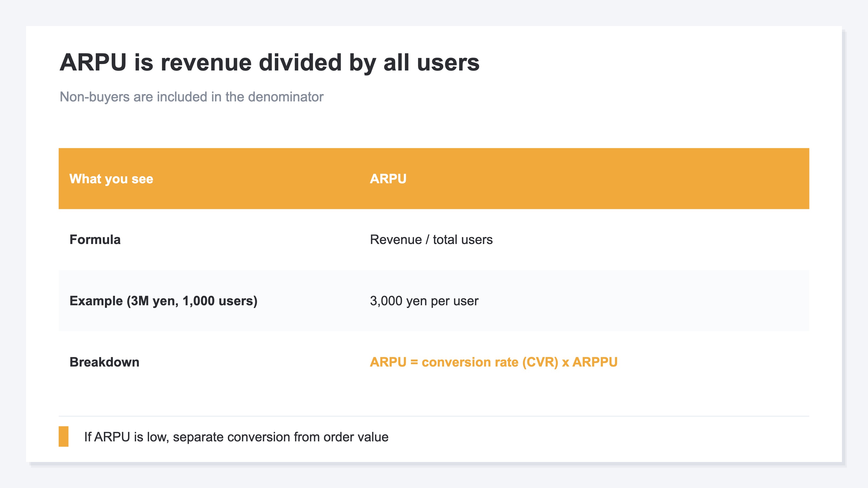Click the '3,000 yen per user' value
This screenshot has width=868, height=488.
coord(424,301)
